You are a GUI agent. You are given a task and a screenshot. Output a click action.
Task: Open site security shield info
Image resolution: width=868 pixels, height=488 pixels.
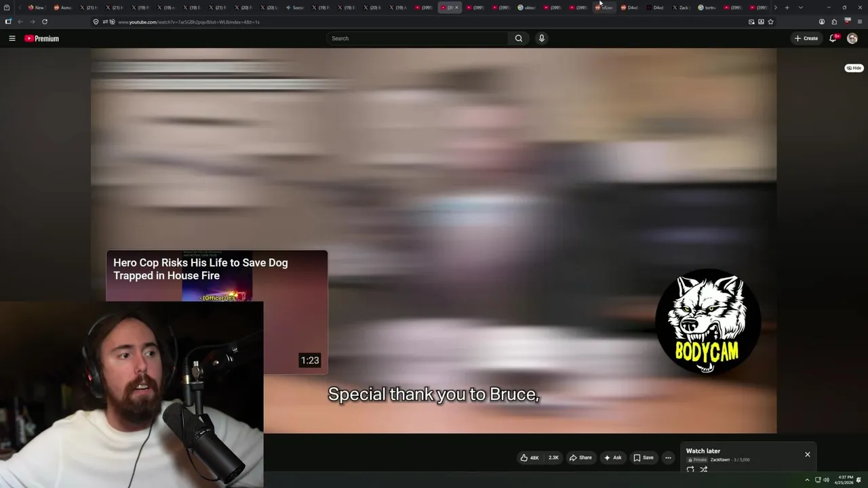coord(96,22)
